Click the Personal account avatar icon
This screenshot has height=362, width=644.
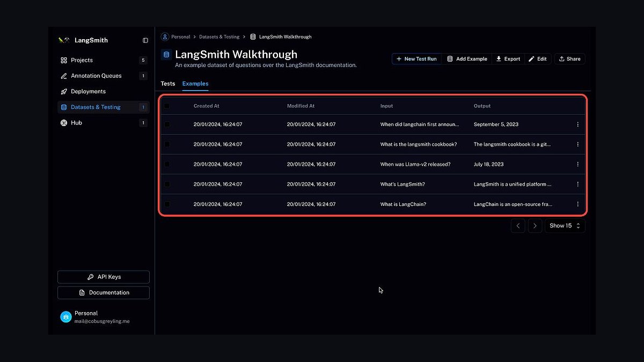coord(65,317)
